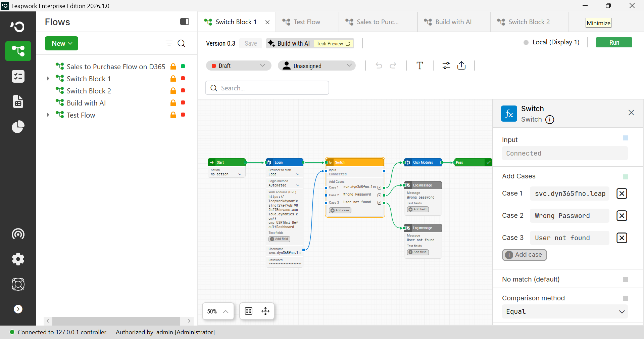Click the Input connector square in panel
The height and width of the screenshot is (339, 644).
pyautogui.click(x=625, y=138)
